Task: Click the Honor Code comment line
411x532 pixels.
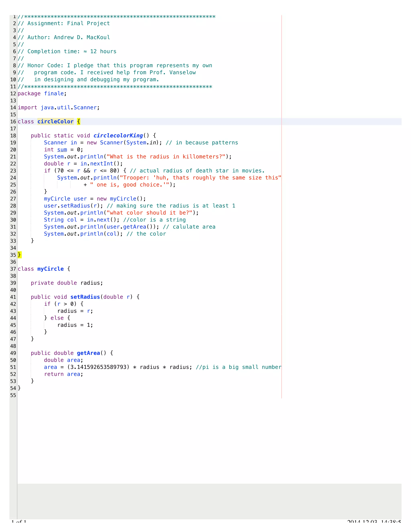Action: 115,65
